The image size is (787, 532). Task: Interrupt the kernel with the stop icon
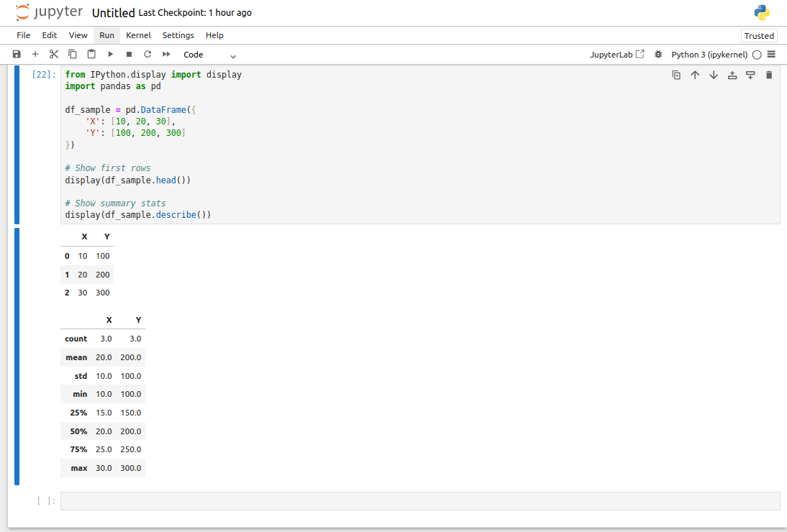coord(129,55)
